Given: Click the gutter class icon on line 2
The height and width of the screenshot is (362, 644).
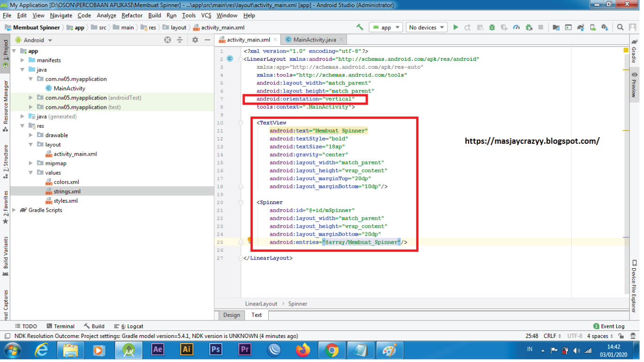Looking at the screenshot, I should point(230,59).
